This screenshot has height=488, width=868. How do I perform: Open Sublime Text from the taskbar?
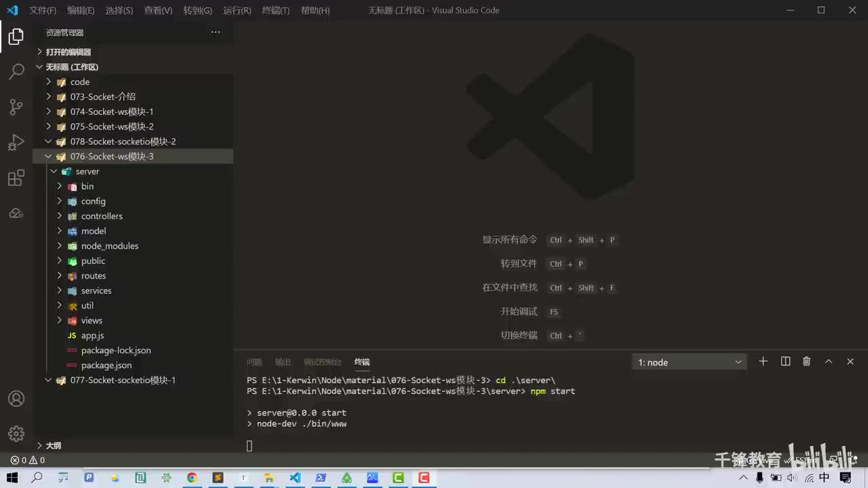tap(218, 478)
